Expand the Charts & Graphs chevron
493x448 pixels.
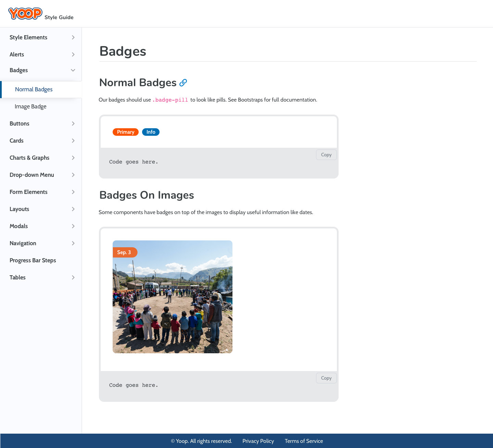coord(73,158)
